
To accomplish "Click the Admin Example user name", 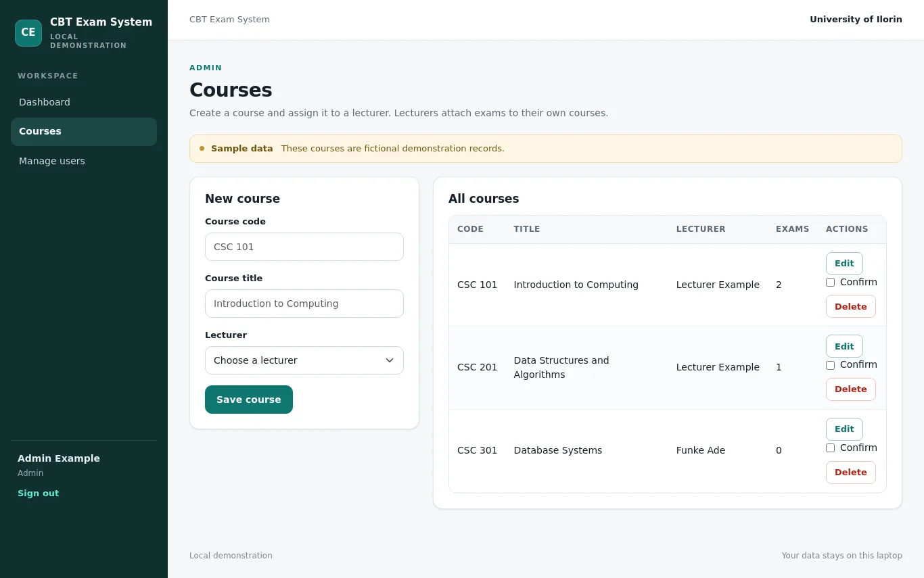I will pyautogui.click(x=59, y=458).
